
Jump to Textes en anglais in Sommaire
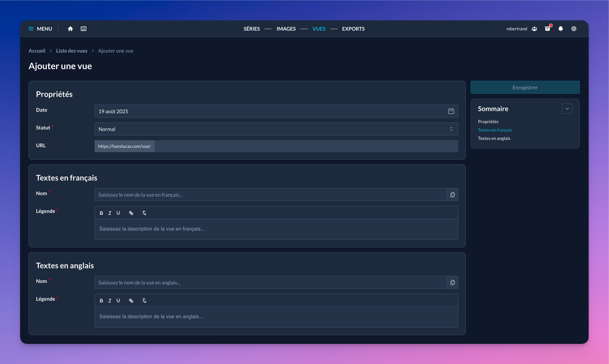[x=494, y=138]
